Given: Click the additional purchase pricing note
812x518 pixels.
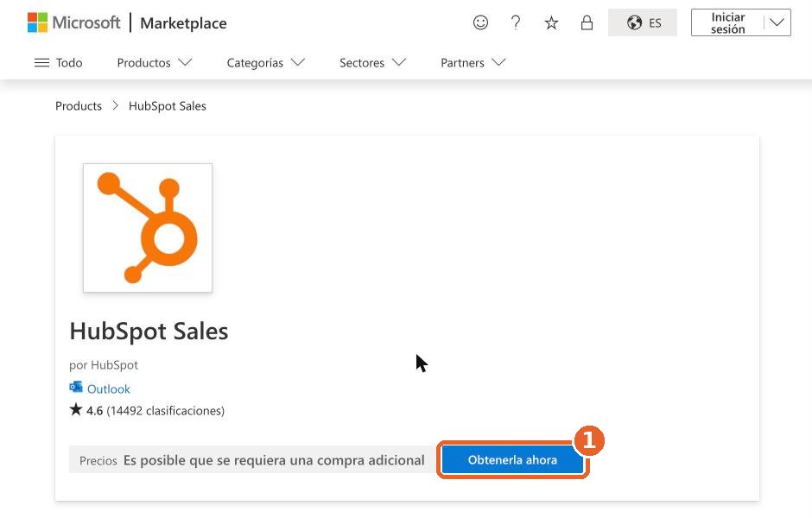Looking at the screenshot, I should tap(274, 460).
